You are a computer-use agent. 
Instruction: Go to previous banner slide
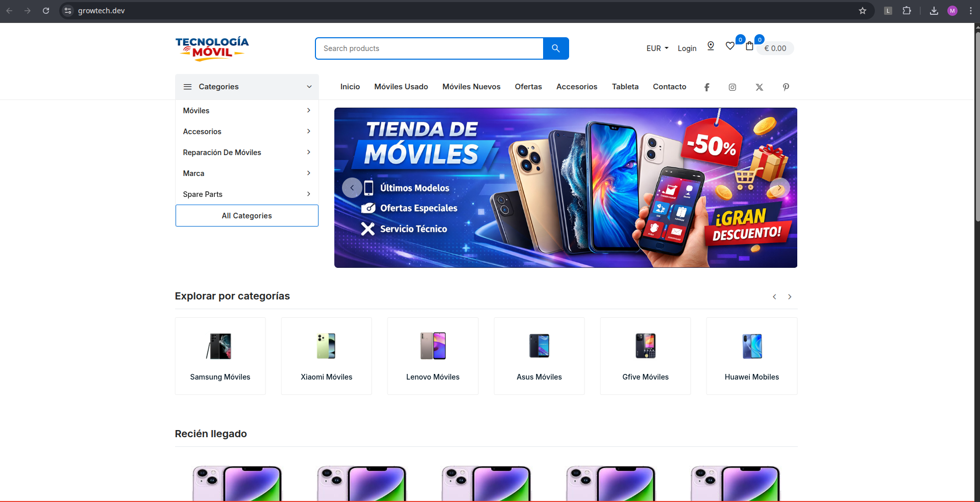click(x=352, y=188)
